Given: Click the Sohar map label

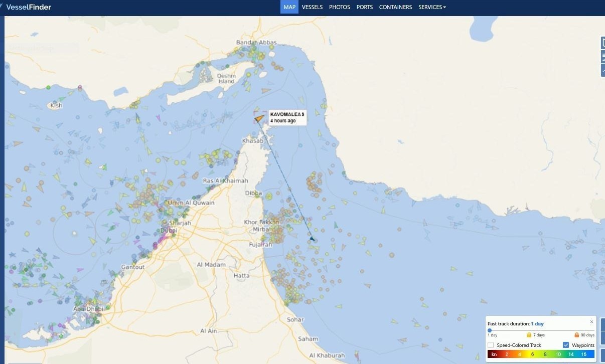Looking at the screenshot, I should tap(295, 319).
